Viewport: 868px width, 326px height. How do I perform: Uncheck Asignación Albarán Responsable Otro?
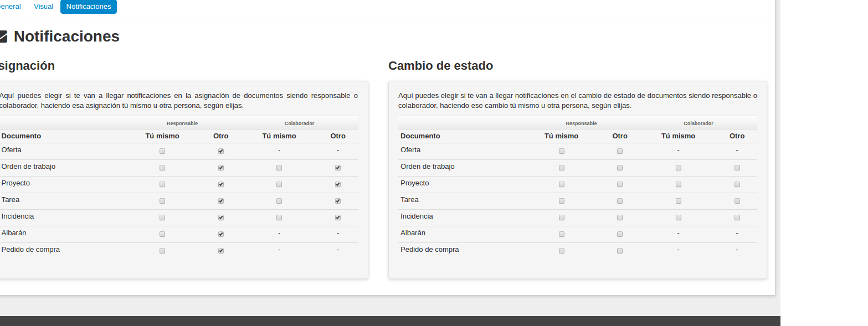(x=221, y=234)
